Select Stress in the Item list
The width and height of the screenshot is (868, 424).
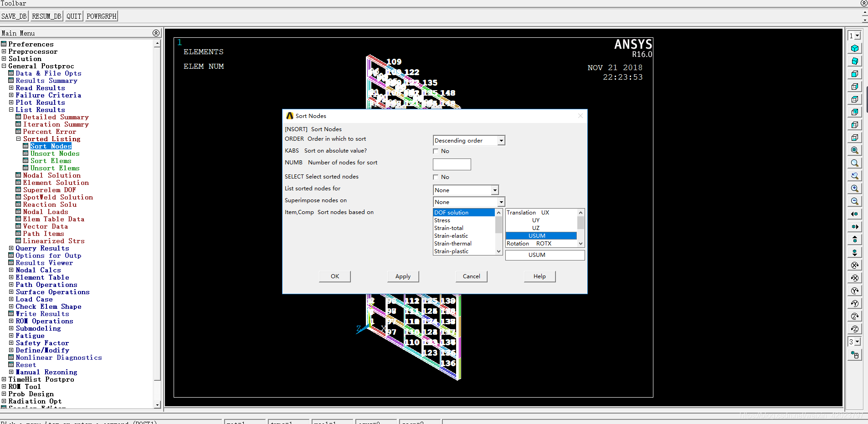(463, 220)
